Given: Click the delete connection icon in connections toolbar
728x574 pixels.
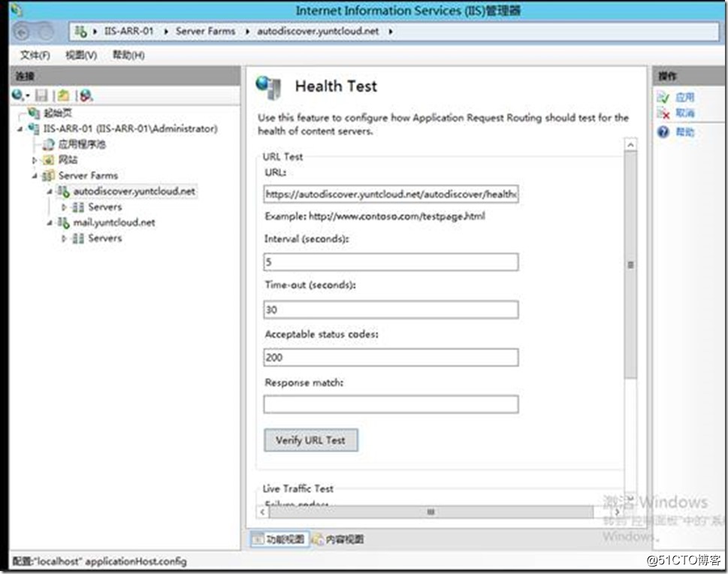Looking at the screenshot, I should point(86,95).
